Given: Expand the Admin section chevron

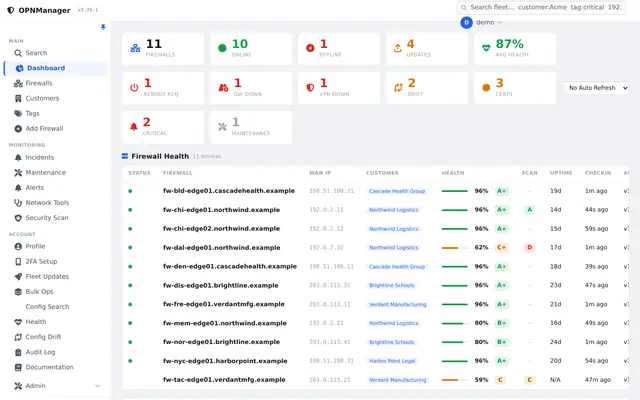Looking at the screenshot, I should [98, 386].
